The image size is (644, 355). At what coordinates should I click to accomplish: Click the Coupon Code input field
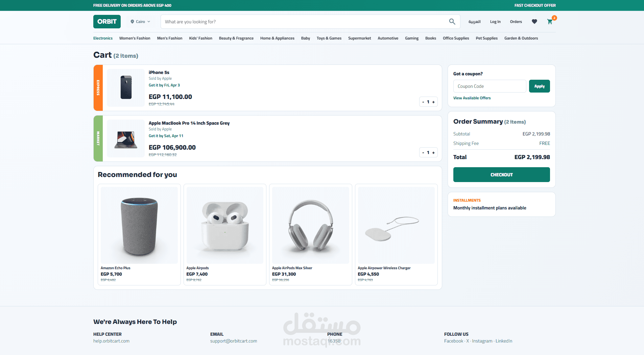pos(490,86)
